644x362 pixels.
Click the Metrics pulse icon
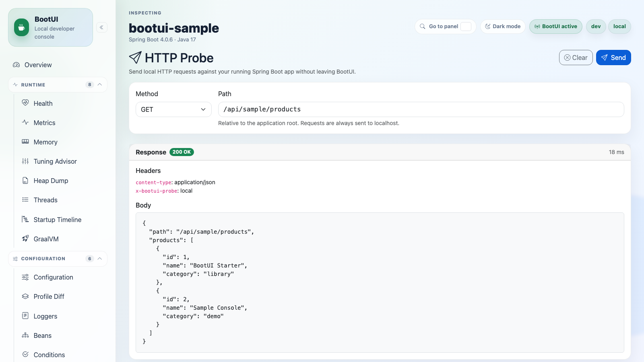pos(25,122)
